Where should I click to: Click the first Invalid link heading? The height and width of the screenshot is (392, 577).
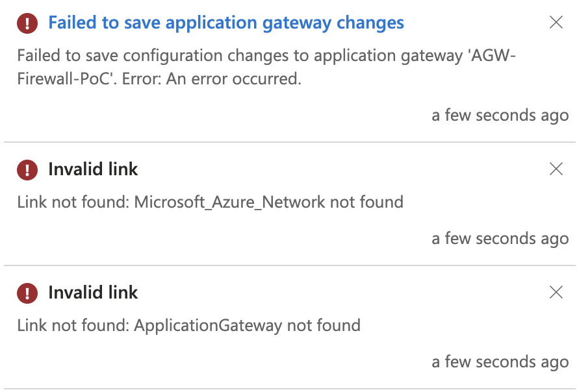pyautogui.click(x=92, y=169)
